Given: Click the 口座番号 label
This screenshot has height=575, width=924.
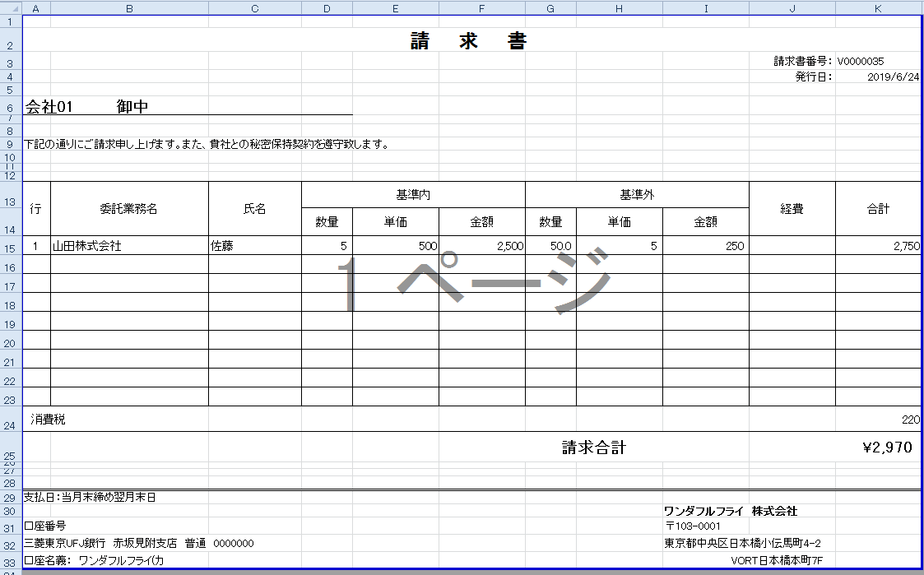Looking at the screenshot, I should coord(44,526).
